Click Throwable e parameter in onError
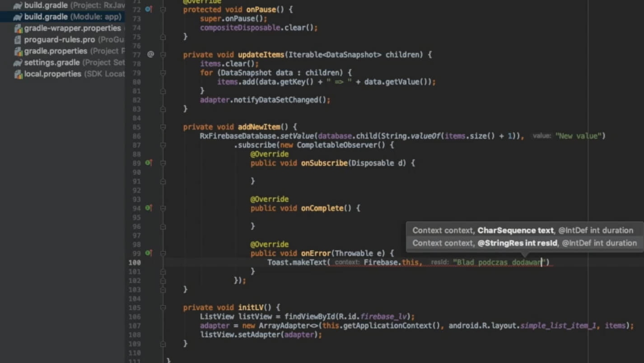 (360, 253)
